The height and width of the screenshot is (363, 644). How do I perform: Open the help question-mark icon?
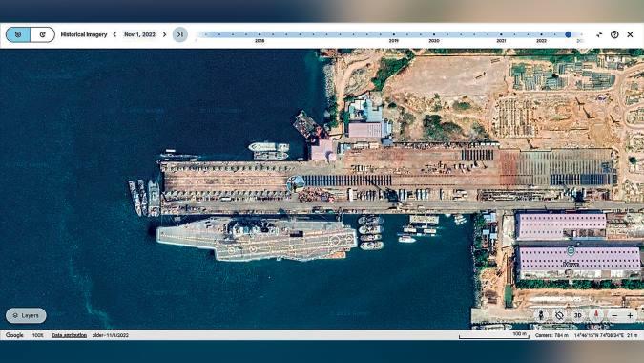click(614, 34)
